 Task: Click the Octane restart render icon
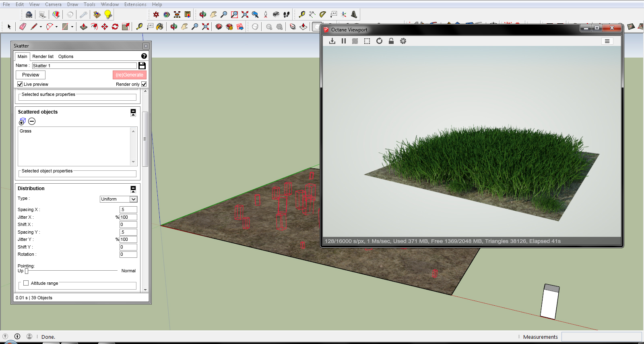[x=379, y=41]
